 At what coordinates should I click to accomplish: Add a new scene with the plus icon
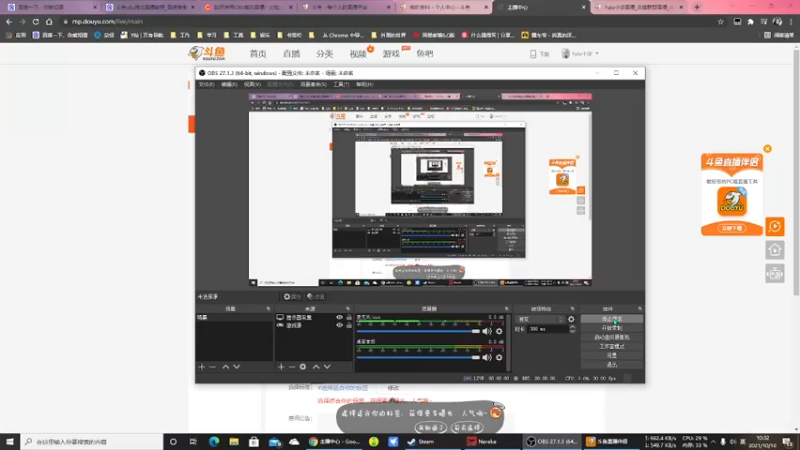[x=202, y=367]
